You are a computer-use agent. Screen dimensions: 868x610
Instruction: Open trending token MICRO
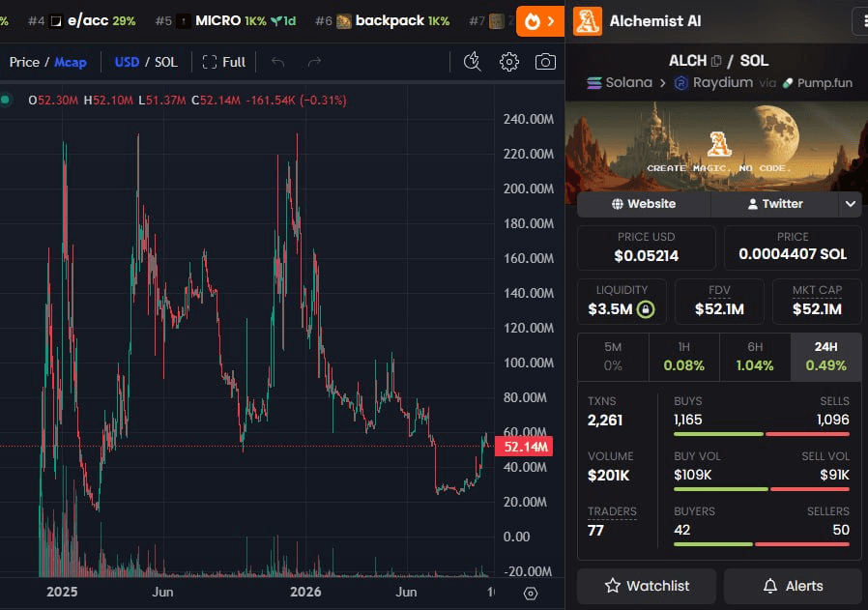(x=225, y=21)
